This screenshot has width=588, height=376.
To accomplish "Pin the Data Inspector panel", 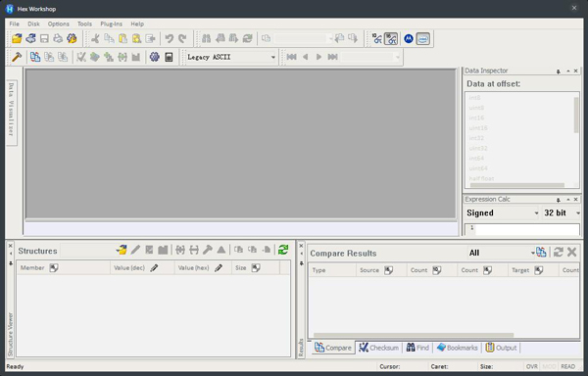I will (x=559, y=71).
